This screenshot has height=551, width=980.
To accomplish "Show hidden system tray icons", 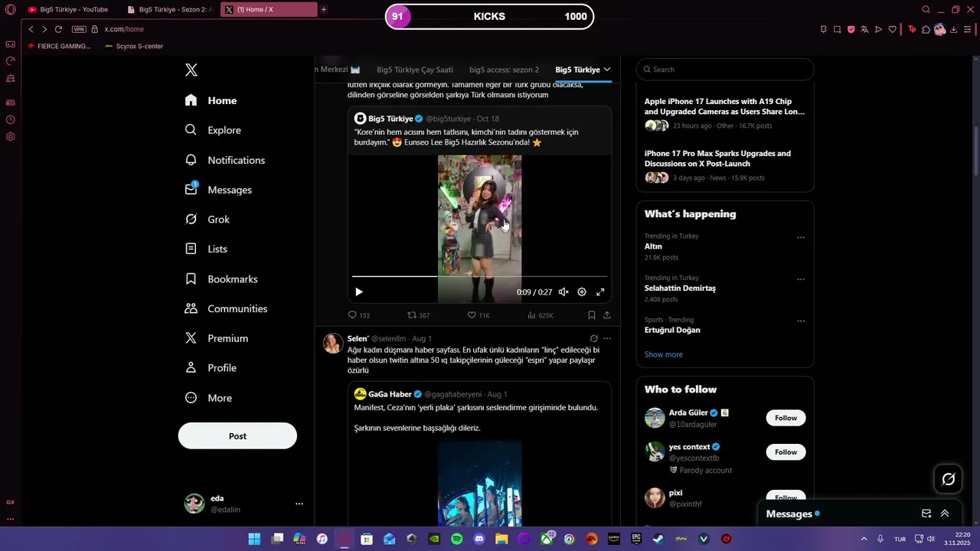I will [x=864, y=539].
